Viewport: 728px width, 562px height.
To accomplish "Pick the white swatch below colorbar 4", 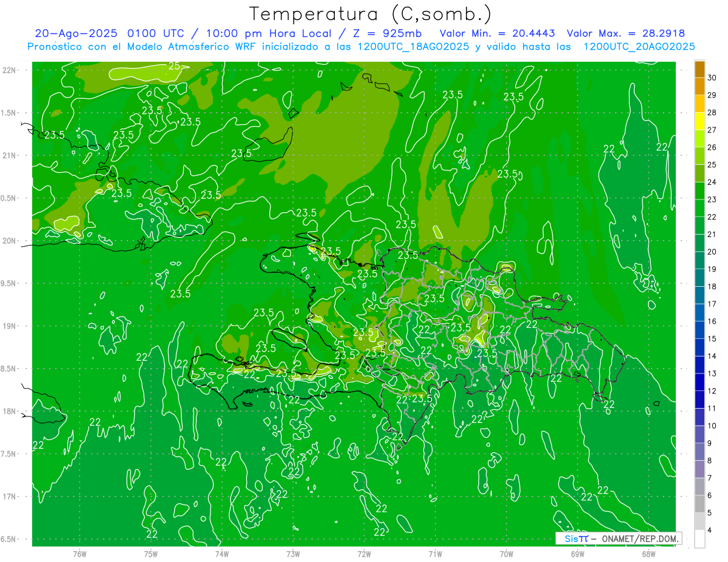I will click(x=699, y=539).
